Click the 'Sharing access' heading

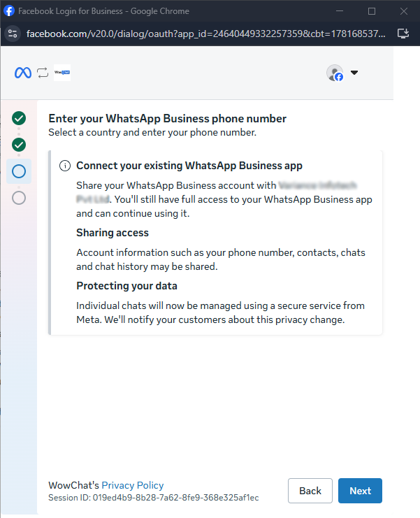click(x=113, y=233)
